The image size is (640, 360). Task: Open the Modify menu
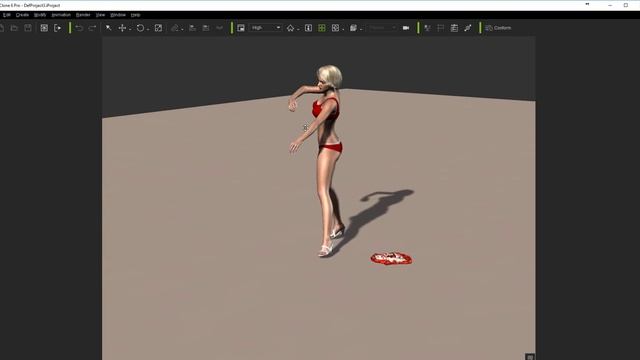pos(40,15)
